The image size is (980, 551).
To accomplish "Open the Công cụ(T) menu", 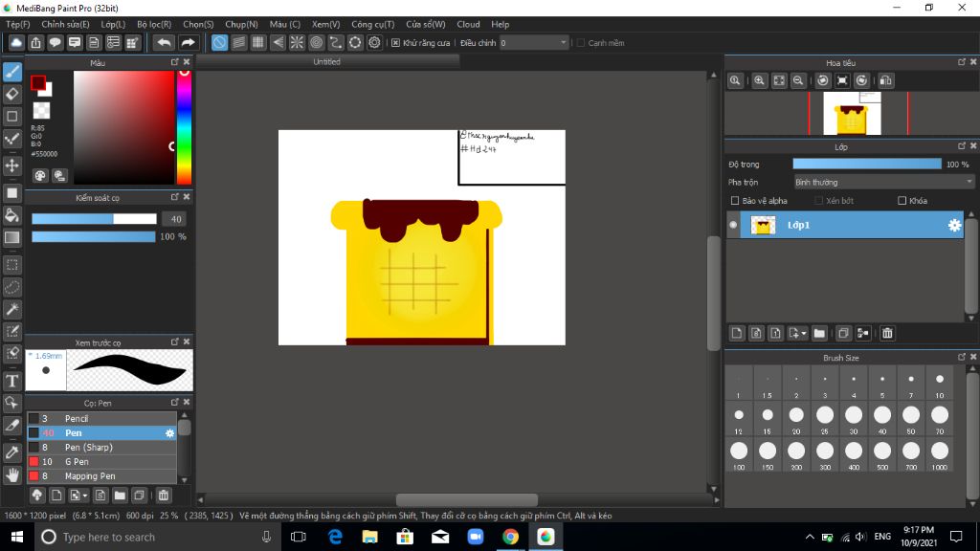I will tap(372, 24).
